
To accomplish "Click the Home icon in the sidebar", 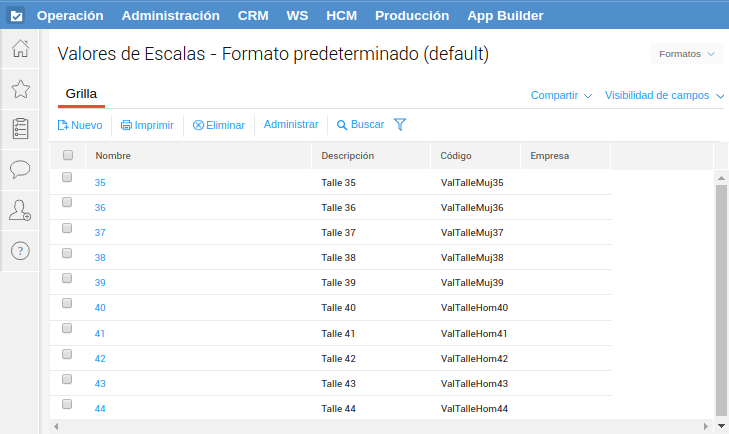I will pyautogui.click(x=20, y=50).
